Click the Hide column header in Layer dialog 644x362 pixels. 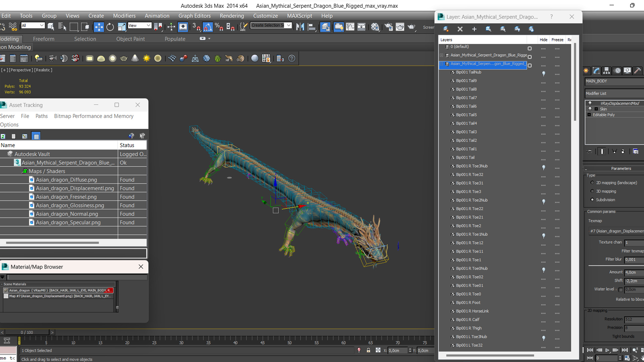point(543,40)
